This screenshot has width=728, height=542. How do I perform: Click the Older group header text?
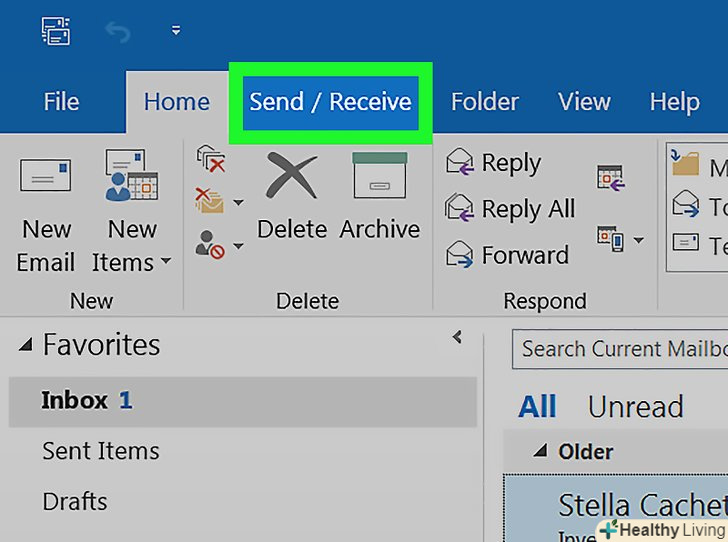[585, 451]
